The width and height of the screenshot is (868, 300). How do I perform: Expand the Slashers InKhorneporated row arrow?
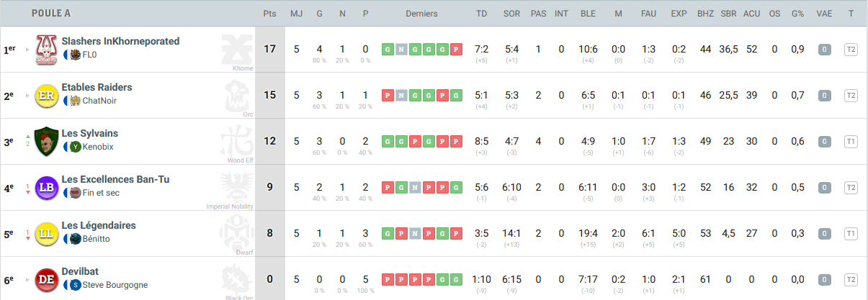(x=28, y=50)
